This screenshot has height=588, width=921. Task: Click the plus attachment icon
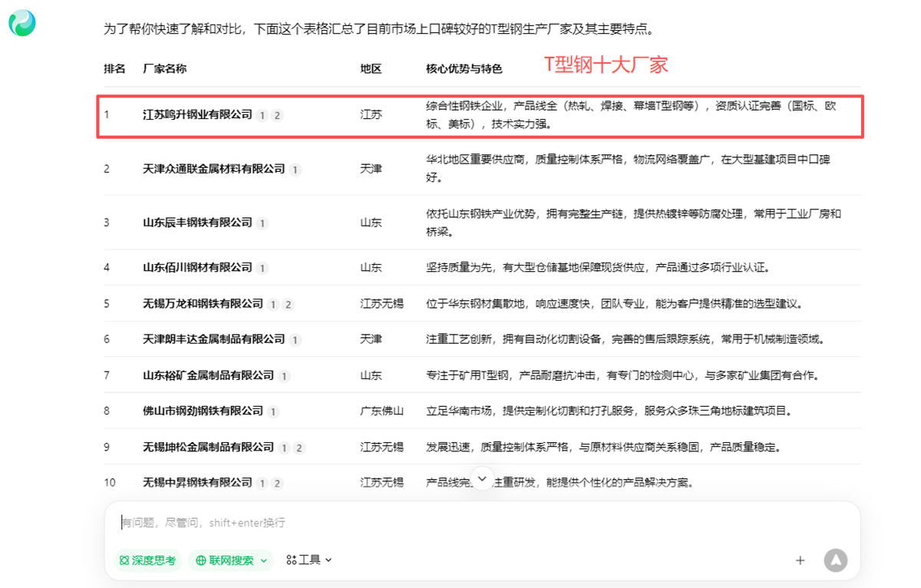coord(800,560)
